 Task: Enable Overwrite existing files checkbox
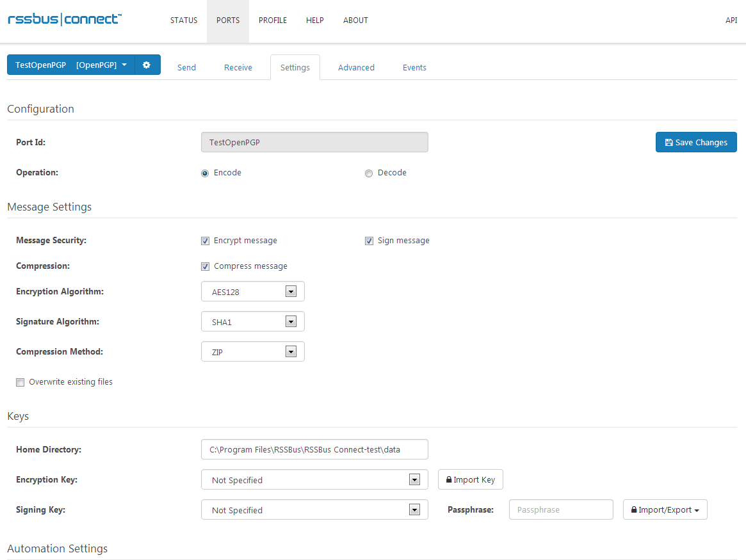click(20, 382)
